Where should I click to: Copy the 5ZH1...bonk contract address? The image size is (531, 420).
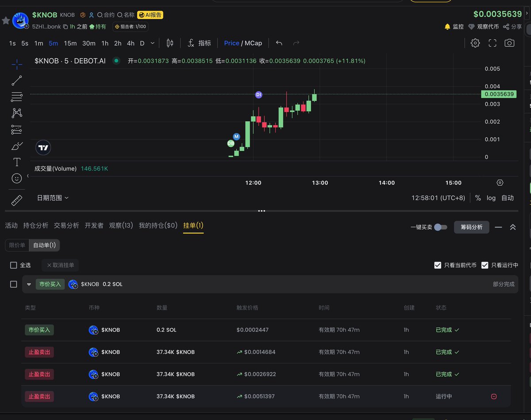pyautogui.click(x=65, y=27)
